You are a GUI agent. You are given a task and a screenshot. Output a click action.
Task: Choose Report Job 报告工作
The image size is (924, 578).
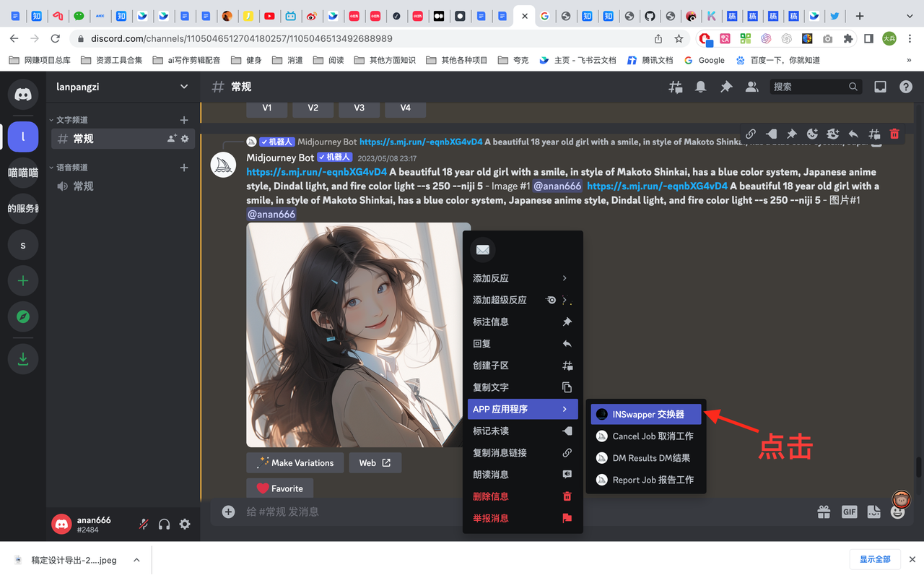point(646,480)
